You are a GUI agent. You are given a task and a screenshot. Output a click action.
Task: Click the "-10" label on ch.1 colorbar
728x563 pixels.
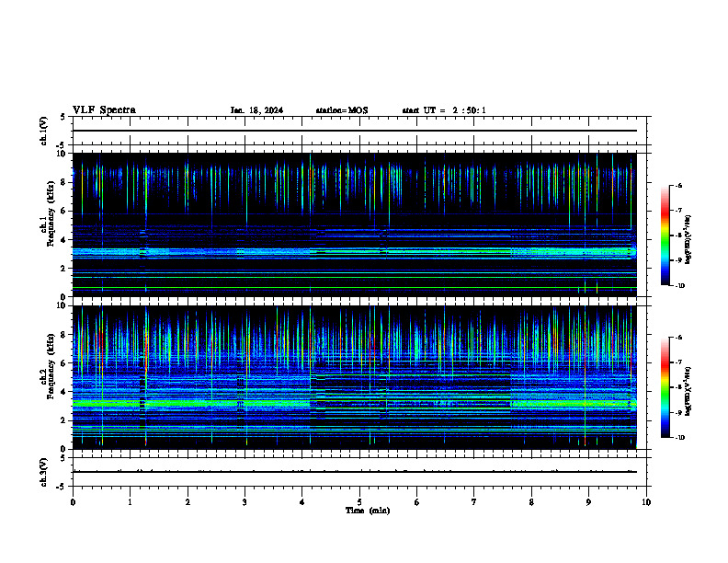point(679,286)
